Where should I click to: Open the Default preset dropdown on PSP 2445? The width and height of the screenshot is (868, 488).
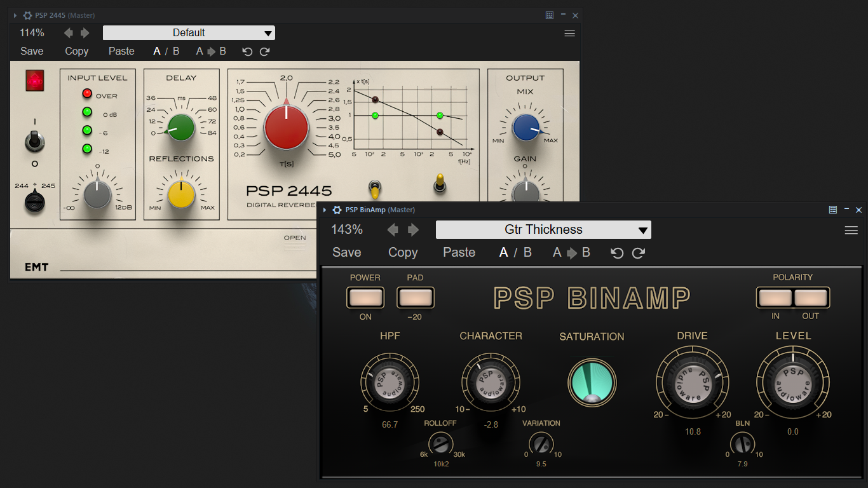188,32
